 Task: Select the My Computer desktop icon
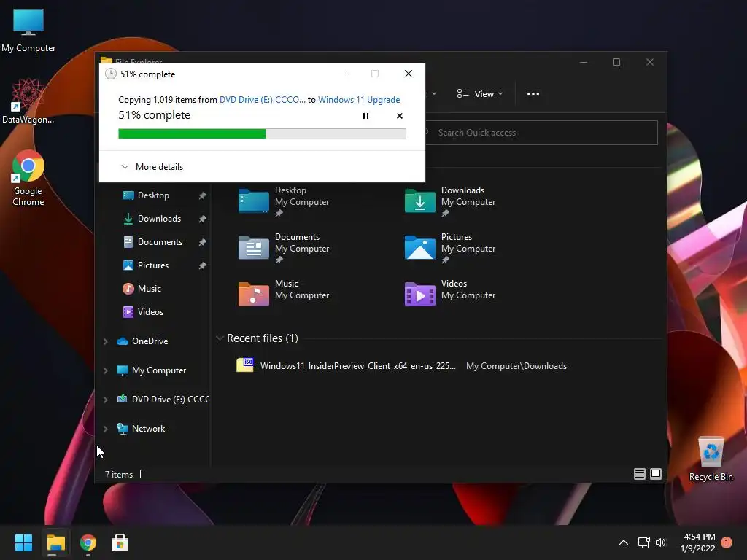pos(28,30)
